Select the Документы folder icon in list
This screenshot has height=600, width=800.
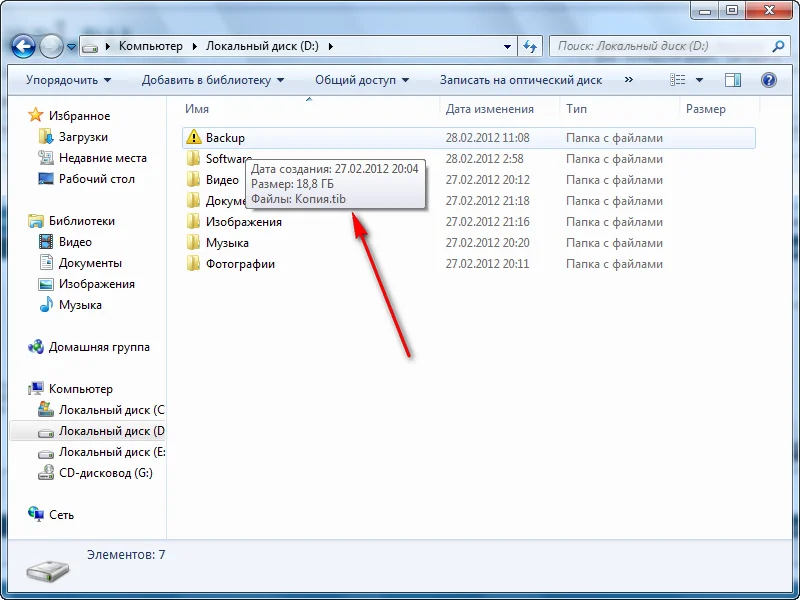pos(193,201)
